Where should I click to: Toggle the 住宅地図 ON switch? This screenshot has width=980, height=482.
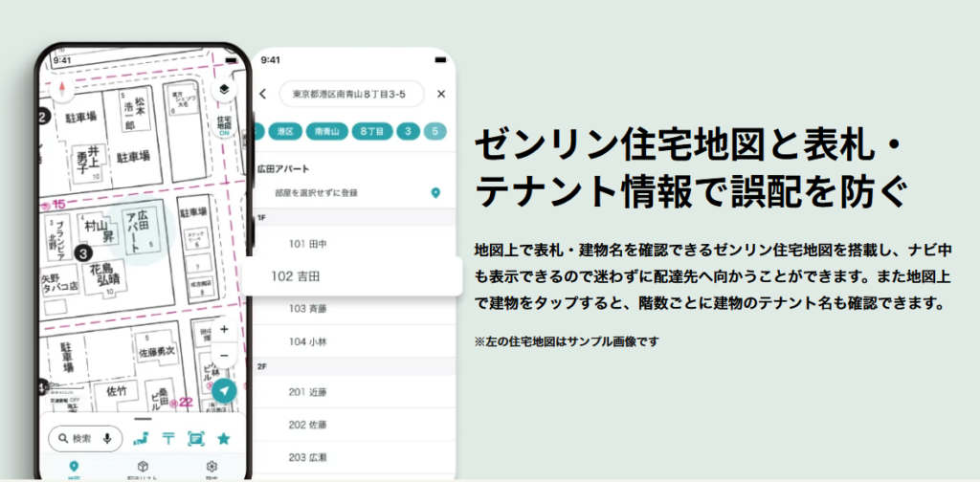(x=224, y=126)
